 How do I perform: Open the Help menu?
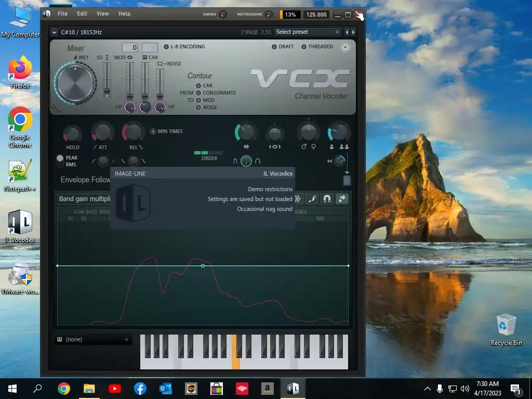[124, 14]
